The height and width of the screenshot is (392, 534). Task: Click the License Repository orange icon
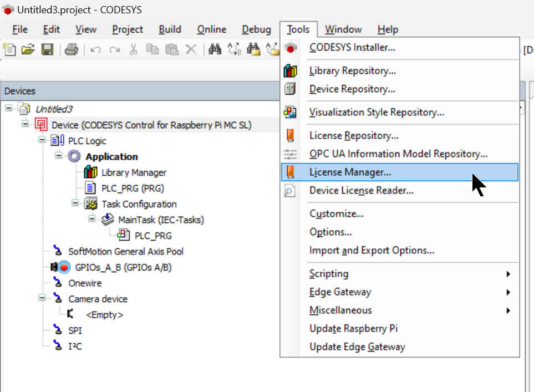click(290, 135)
